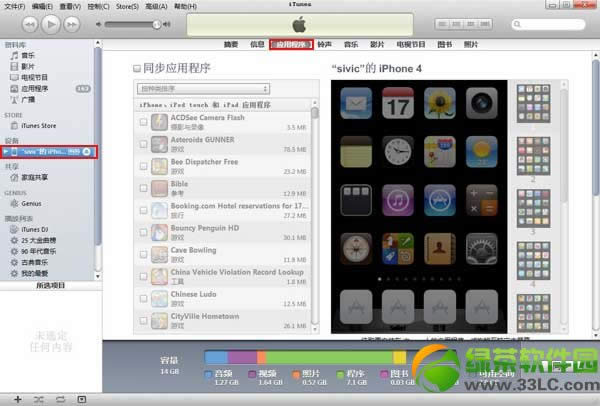
Task: Switch to the 影片 tab
Action: click(x=377, y=44)
